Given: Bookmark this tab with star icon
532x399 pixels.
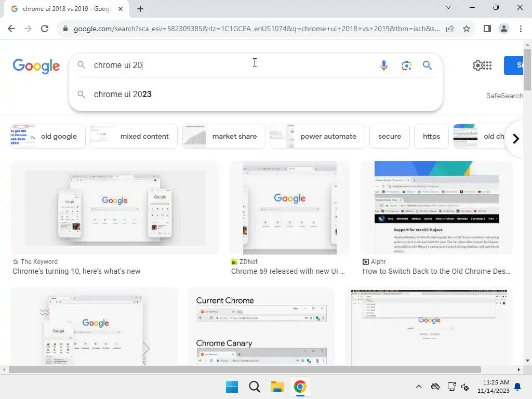Looking at the screenshot, I should click(x=467, y=29).
